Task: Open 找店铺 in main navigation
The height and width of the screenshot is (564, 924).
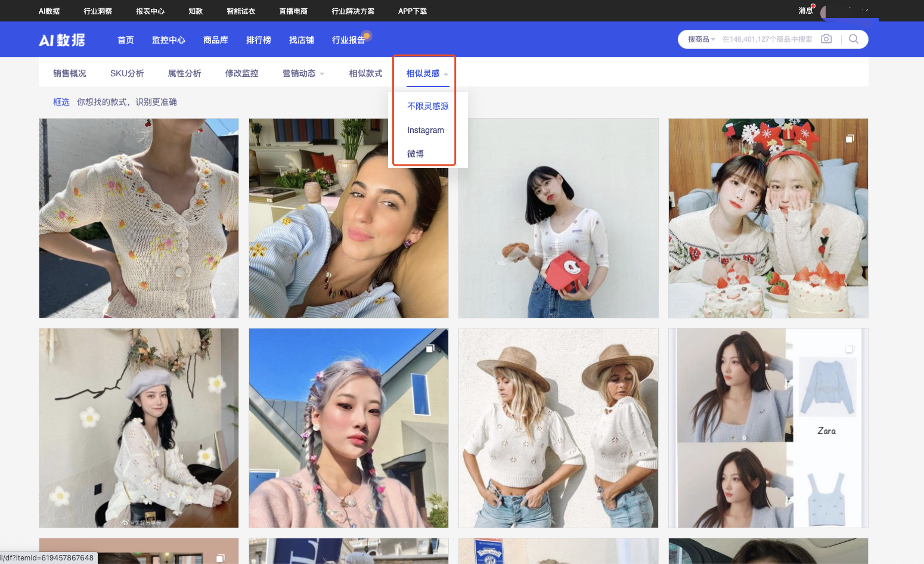Action: 302,40
